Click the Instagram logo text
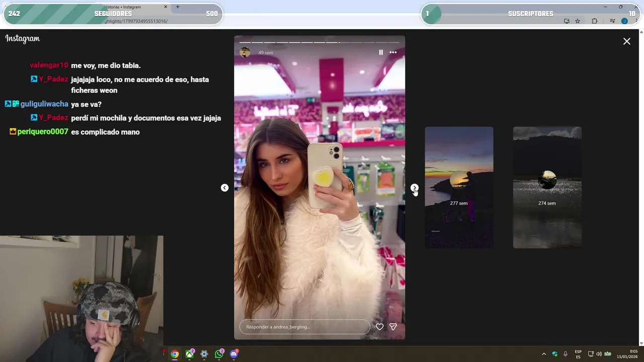Viewport: 644px width, 362px height. (22, 39)
